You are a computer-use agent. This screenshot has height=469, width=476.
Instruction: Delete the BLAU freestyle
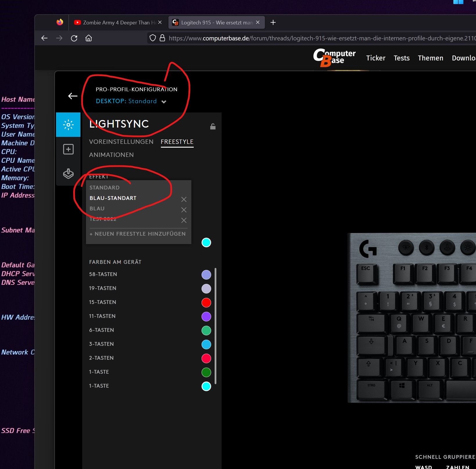coord(184,210)
